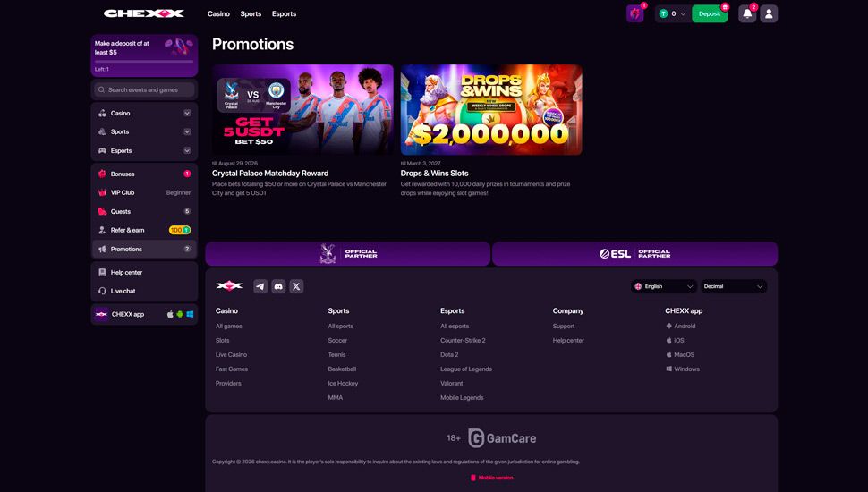
Task: Open the English language dropdown
Action: (664, 286)
